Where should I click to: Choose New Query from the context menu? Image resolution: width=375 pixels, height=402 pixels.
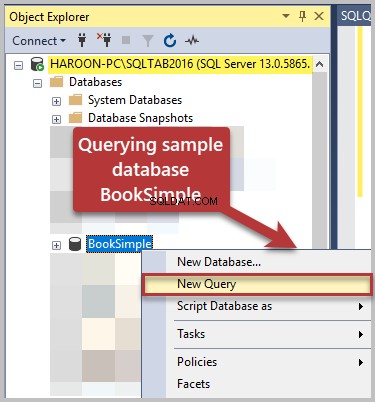[257, 284]
